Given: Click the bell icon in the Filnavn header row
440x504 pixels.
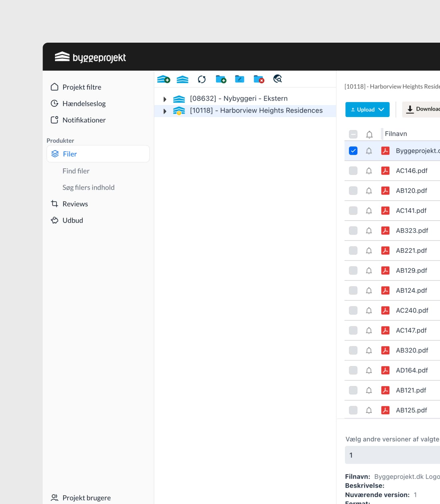Looking at the screenshot, I should coord(369,134).
